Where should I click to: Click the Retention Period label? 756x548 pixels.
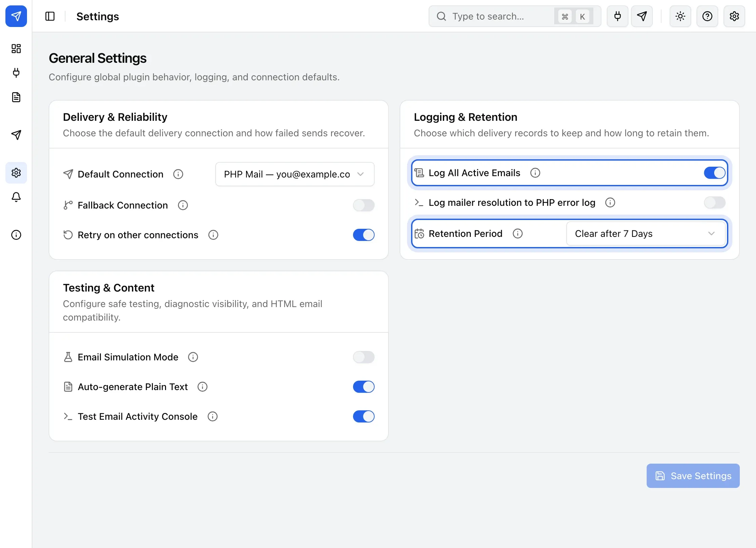(x=465, y=234)
